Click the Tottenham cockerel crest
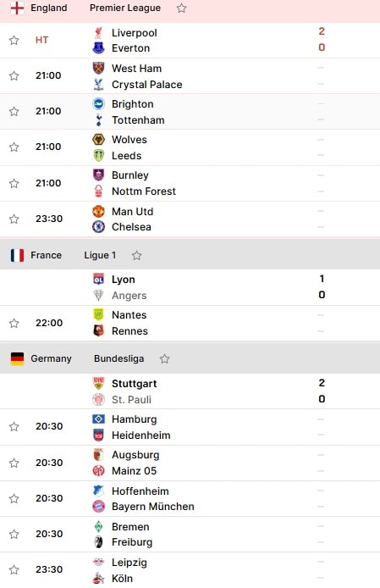380x588 pixels. tap(98, 120)
